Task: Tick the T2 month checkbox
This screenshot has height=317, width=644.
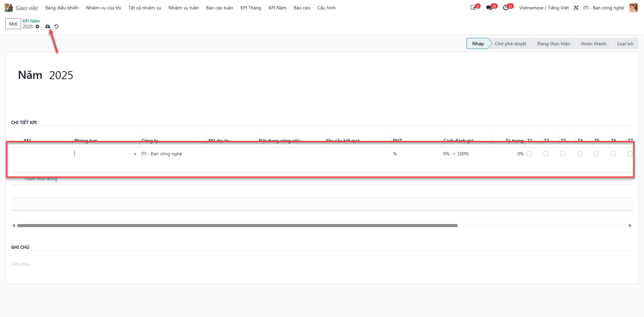Action: coord(546,154)
